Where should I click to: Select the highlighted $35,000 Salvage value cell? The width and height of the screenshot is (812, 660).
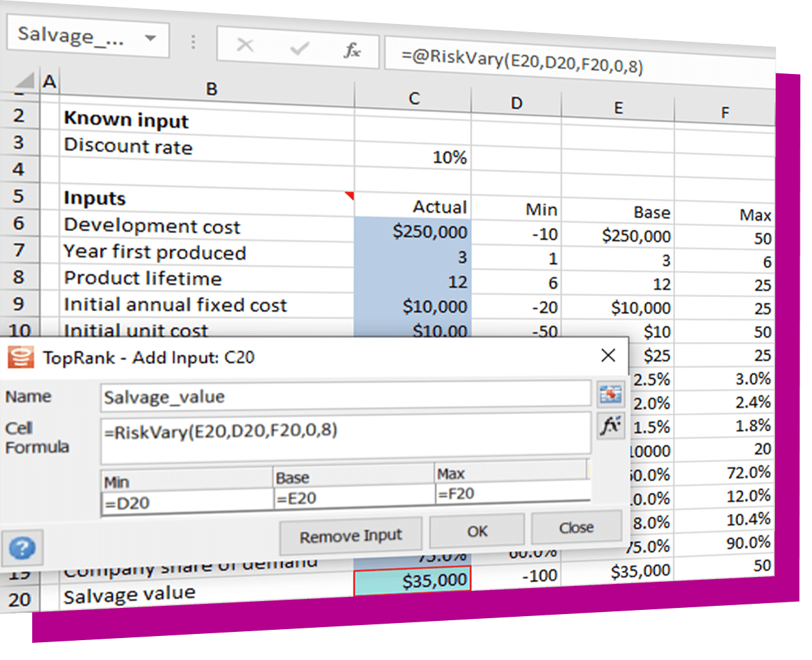coord(412,582)
